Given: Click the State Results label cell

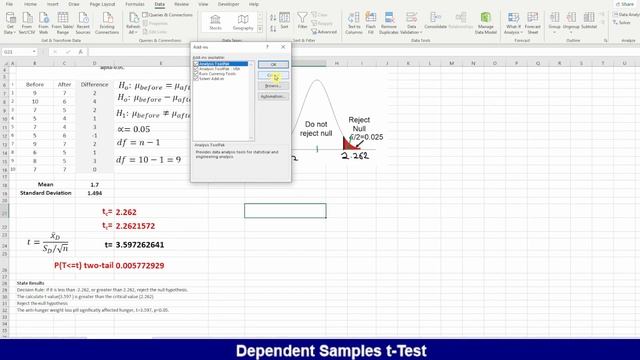Looking at the screenshot, I should click(31, 283).
